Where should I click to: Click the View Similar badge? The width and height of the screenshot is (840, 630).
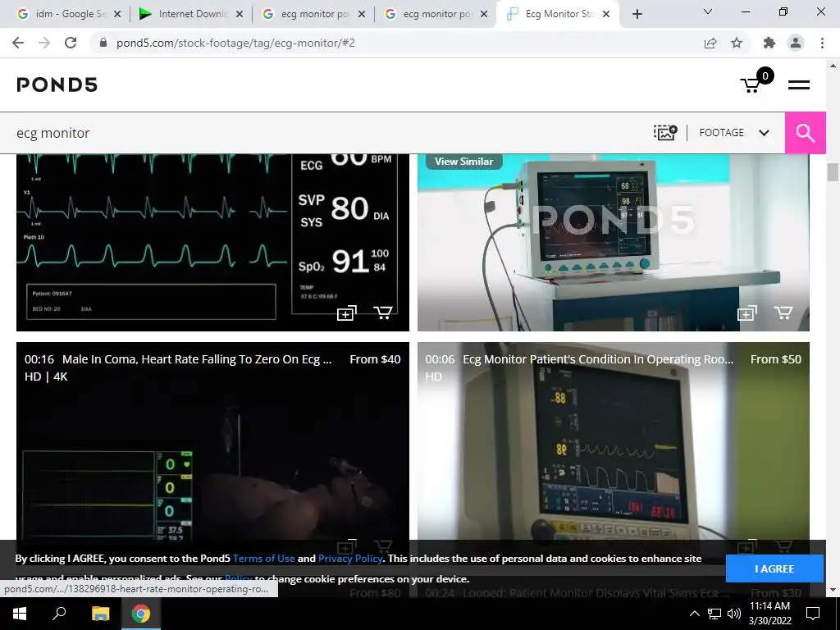(x=464, y=162)
